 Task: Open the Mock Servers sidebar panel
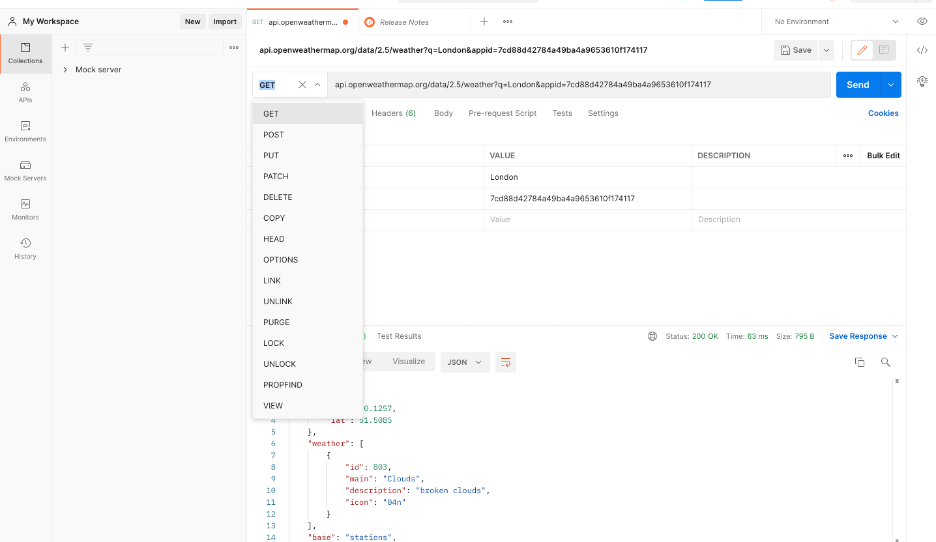click(x=25, y=171)
